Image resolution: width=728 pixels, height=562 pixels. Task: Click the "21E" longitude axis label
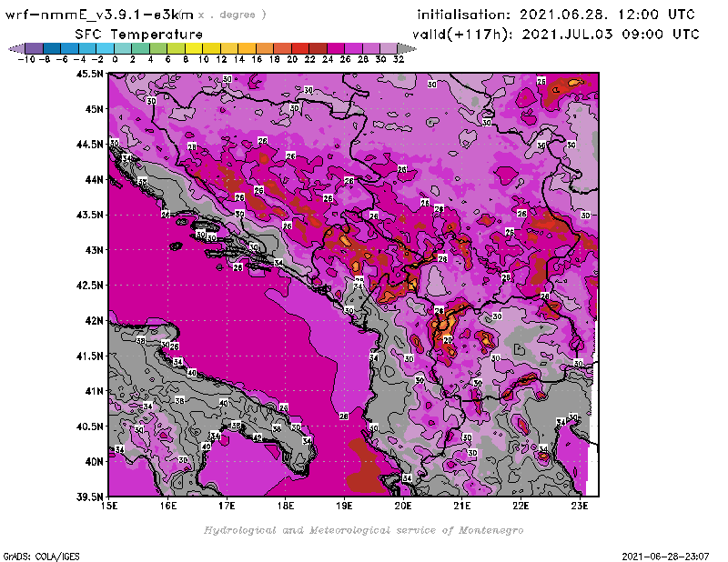tap(462, 507)
